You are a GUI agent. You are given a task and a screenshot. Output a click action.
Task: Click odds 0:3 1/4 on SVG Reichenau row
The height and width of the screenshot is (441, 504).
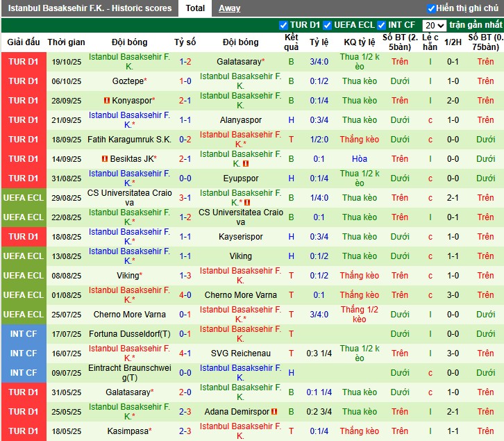tap(319, 353)
